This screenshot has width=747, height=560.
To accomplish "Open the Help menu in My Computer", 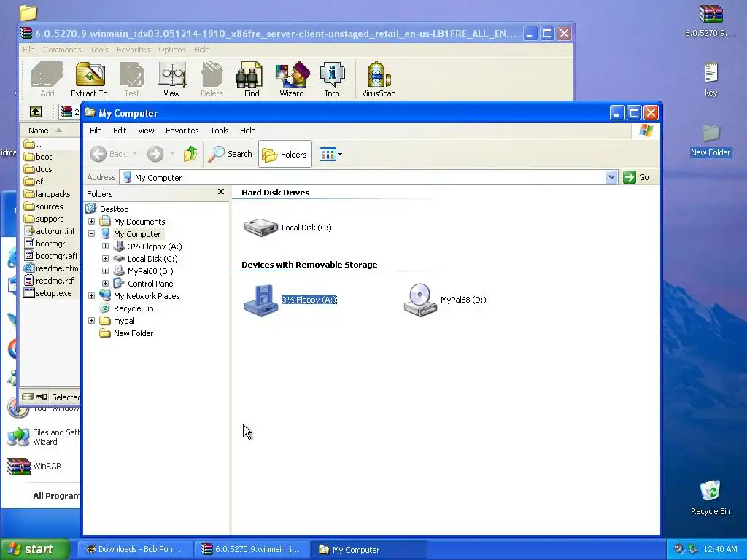I will pyautogui.click(x=248, y=131).
